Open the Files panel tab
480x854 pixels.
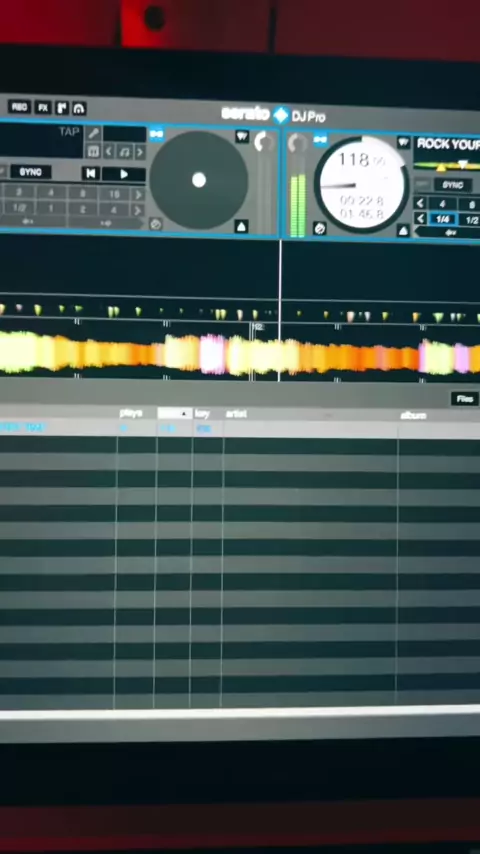click(464, 399)
